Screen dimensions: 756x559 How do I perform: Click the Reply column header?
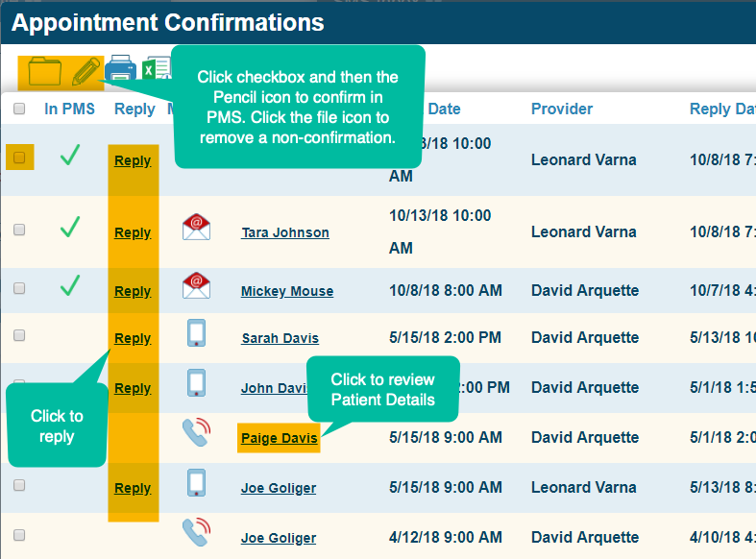point(134,109)
